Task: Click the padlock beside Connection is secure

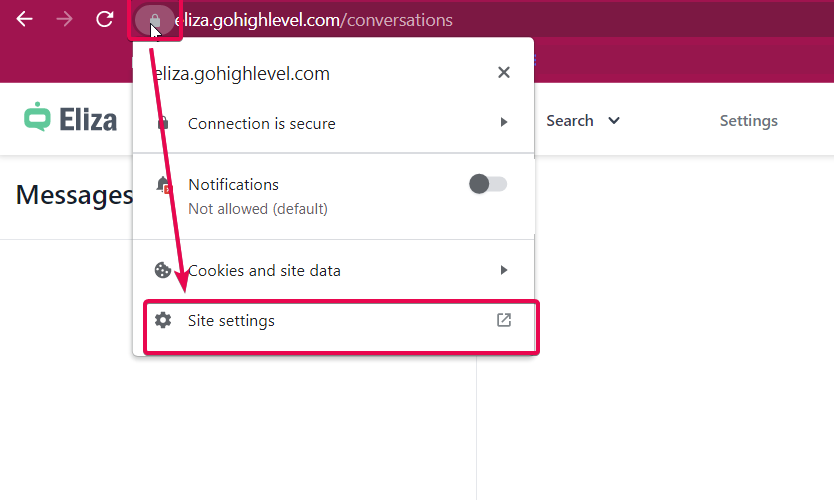Action: point(163,123)
